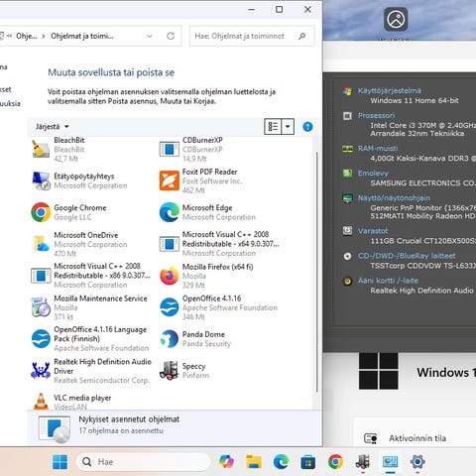Click 'Realtek High Definition Audio' value in Speccy

421,291
